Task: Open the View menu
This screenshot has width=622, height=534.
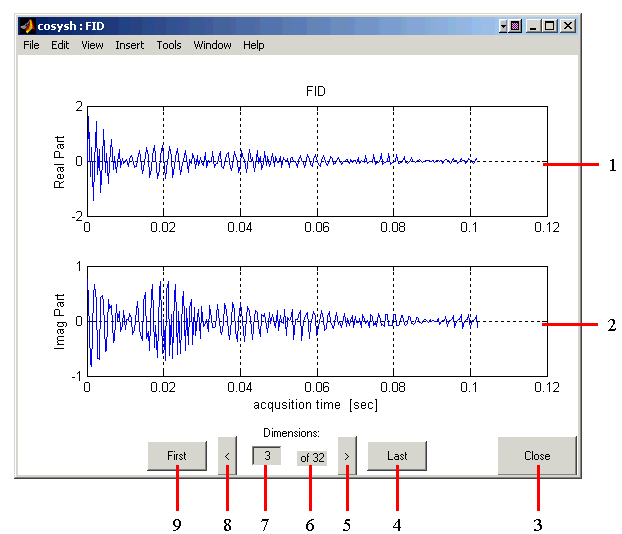Action: 92,45
